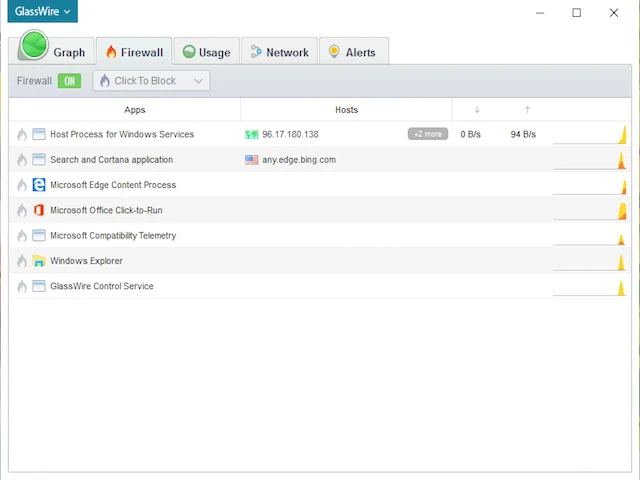Sort by the Hosts column header
This screenshot has height=480, width=640.
[346, 110]
